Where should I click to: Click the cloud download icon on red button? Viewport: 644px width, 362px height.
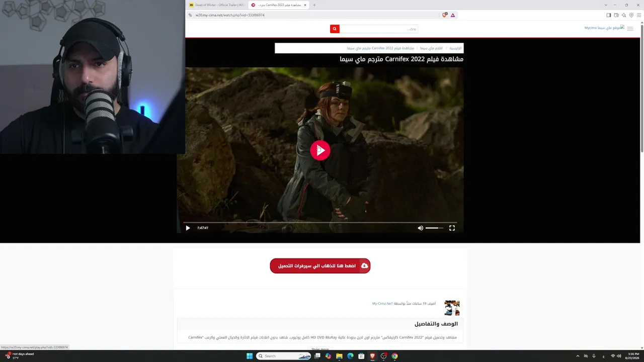coord(364,266)
